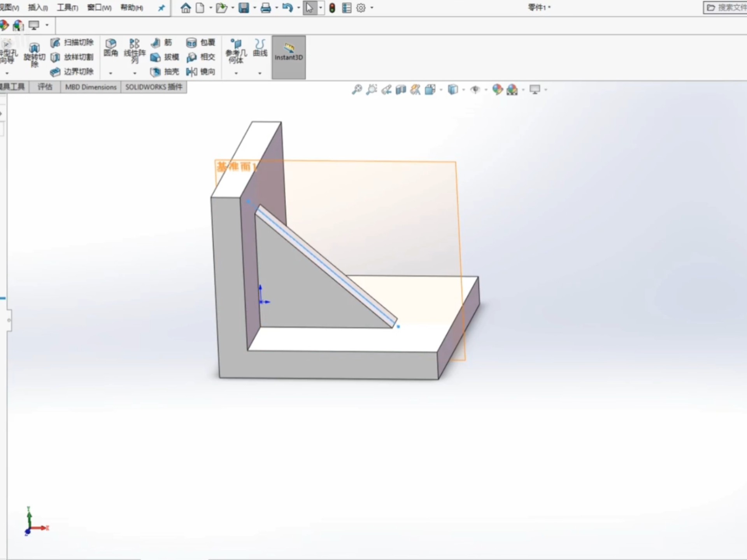
Task: Toggle hide/show items with the eye icon
Action: 475,89
